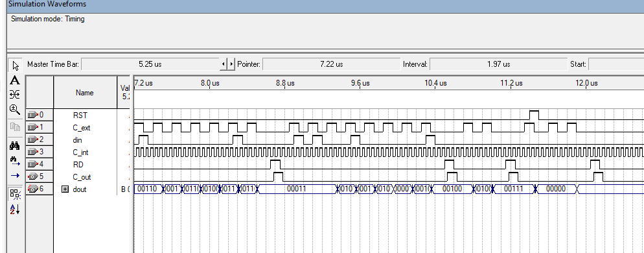Toggle the Snap to Grid icon
This screenshot has height=253, width=644.
pos(15,194)
